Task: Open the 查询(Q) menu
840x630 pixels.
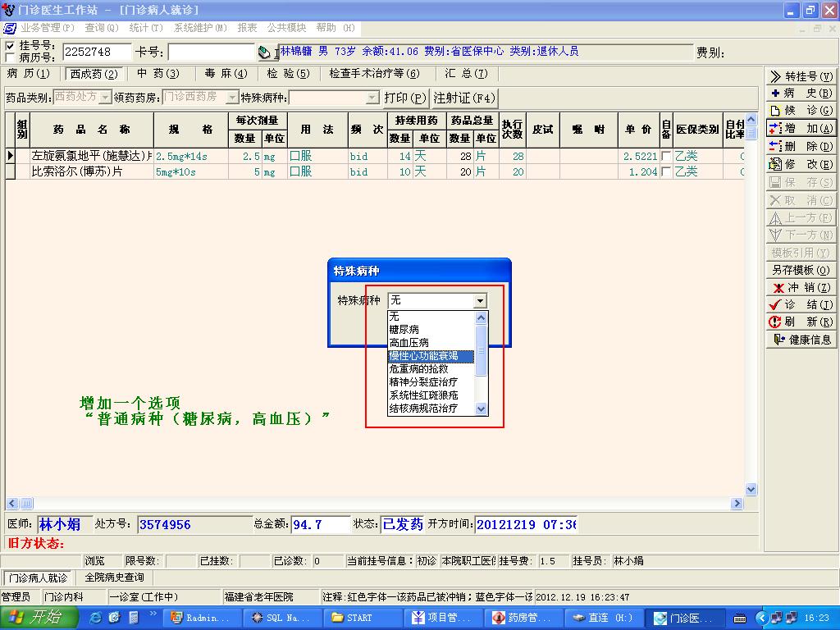Action: point(101,28)
